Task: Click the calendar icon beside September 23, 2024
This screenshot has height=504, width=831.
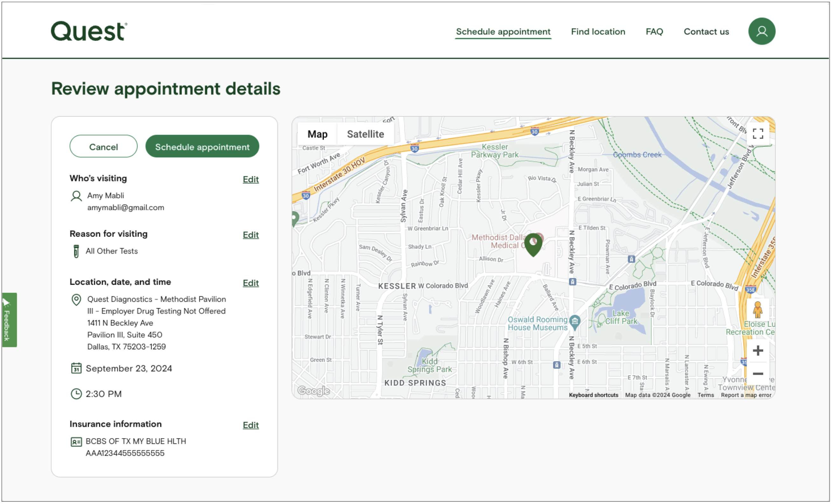Action: coord(76,368)
